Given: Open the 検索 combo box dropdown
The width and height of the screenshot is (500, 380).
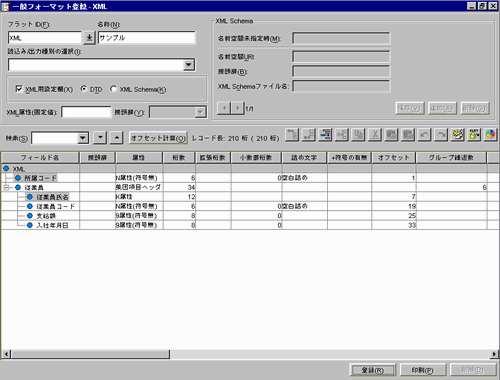Looking at the screenshot, I should (83, 138).
